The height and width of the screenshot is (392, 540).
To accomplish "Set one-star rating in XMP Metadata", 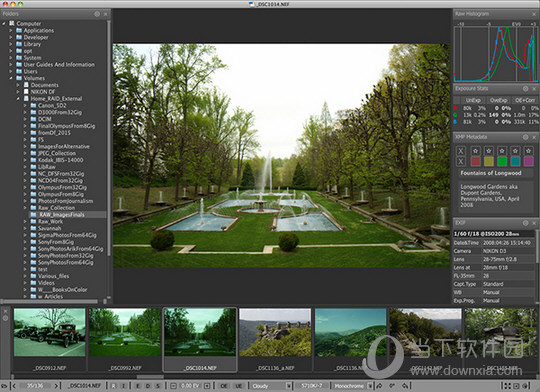I will click(x=476, y=151).
